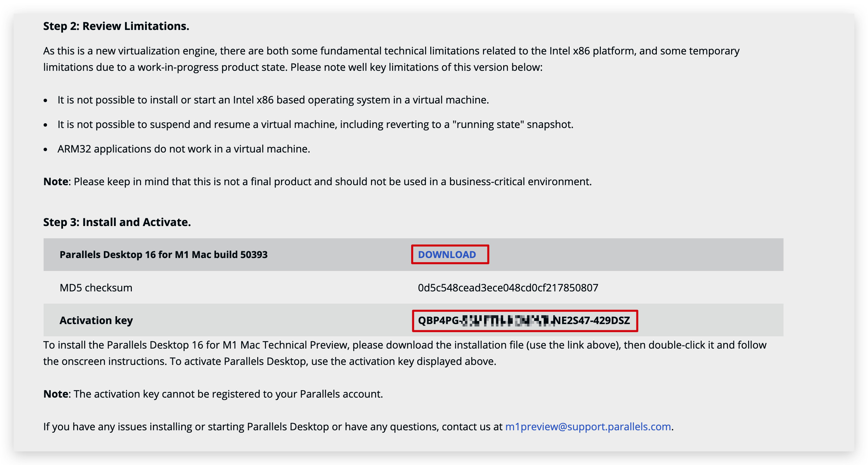The width and height of the screenshot is (868, 465).
Task: Click the Step 3: Install and Activate heading
Action: [117, 222]
